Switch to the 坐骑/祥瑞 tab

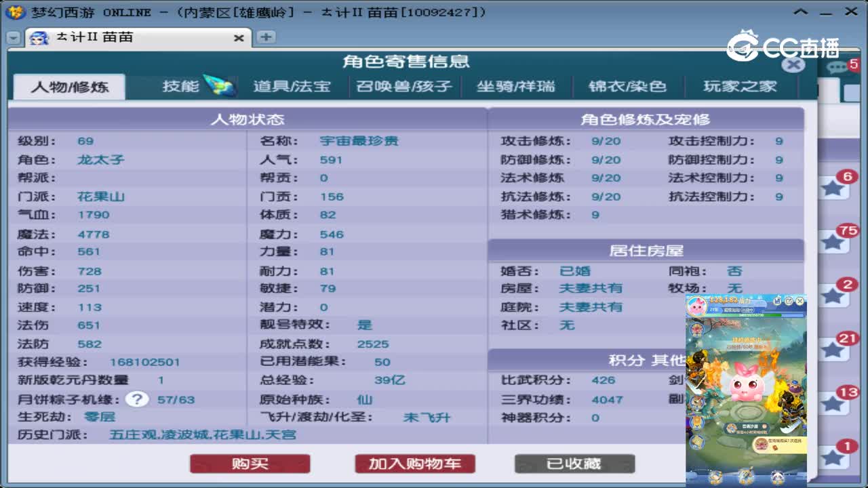point(515,86)
